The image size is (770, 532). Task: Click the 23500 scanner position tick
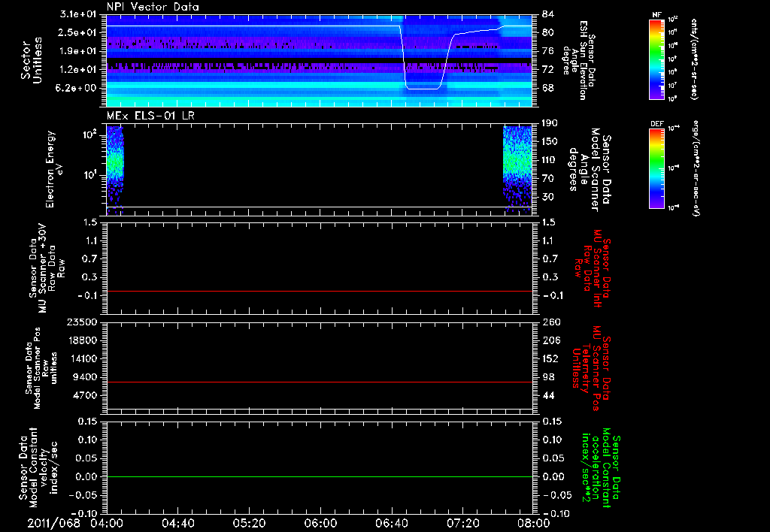81,322
